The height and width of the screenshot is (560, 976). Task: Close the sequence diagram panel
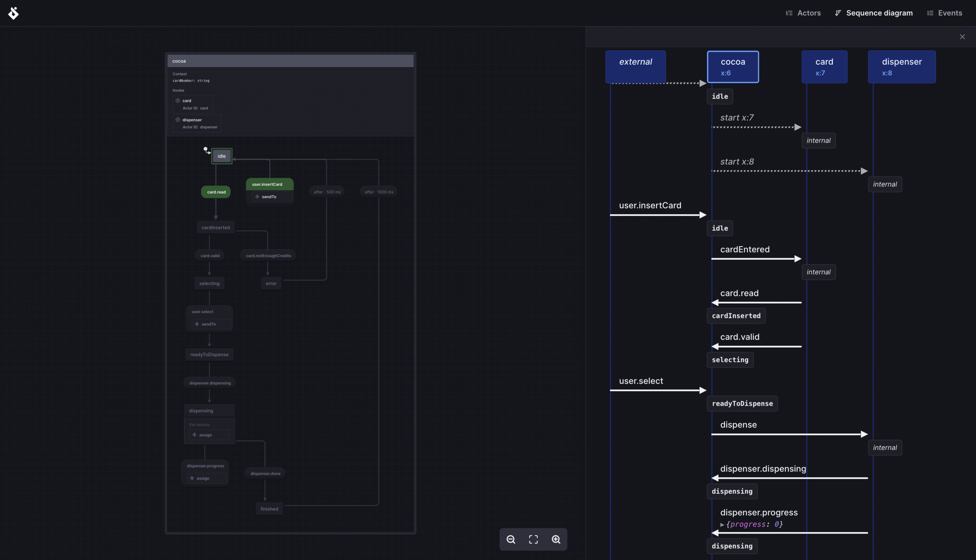point(962,37)
